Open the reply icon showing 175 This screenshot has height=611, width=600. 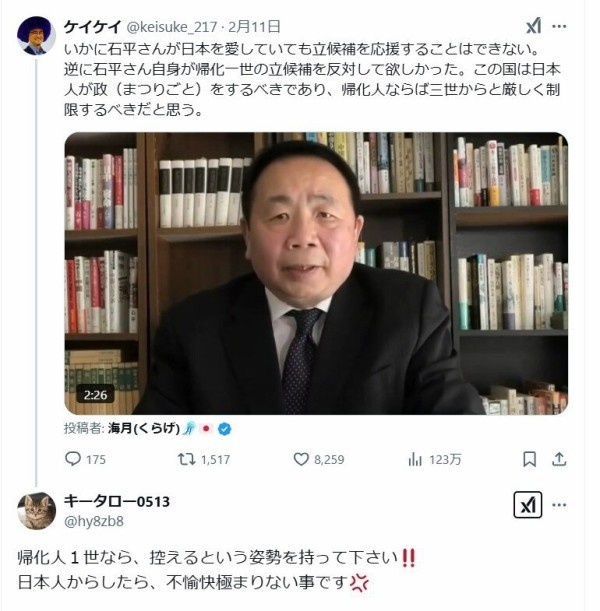(x=85, y=459)
